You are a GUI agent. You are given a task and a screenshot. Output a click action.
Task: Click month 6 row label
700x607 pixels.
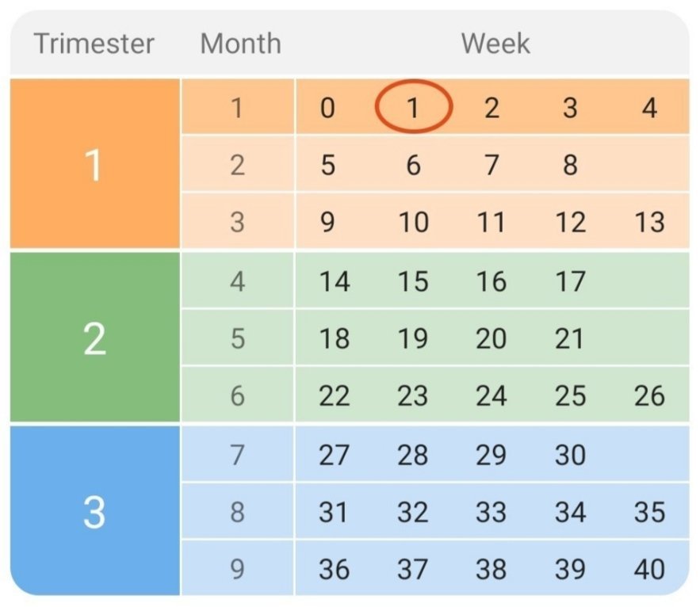(237, 395)
